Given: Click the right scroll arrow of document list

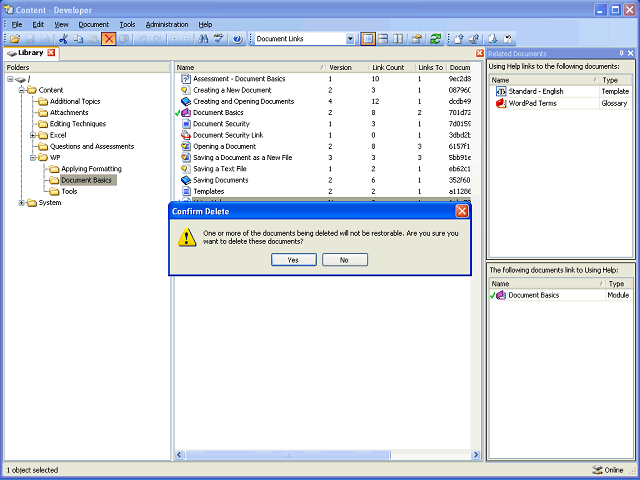Looking at the screenshot, I should (476, 454).
